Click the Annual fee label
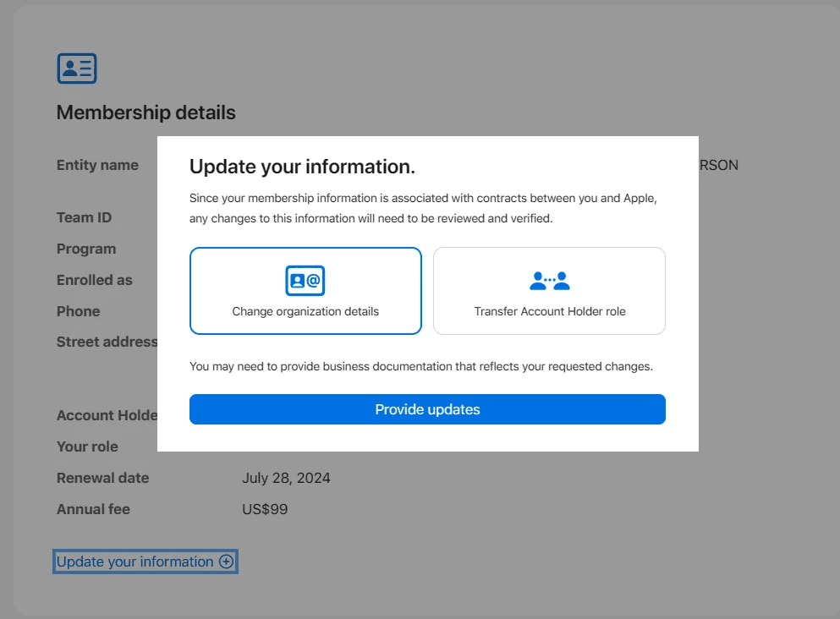Viewport: 840px width, 619px height. click(x=93, y=509)
